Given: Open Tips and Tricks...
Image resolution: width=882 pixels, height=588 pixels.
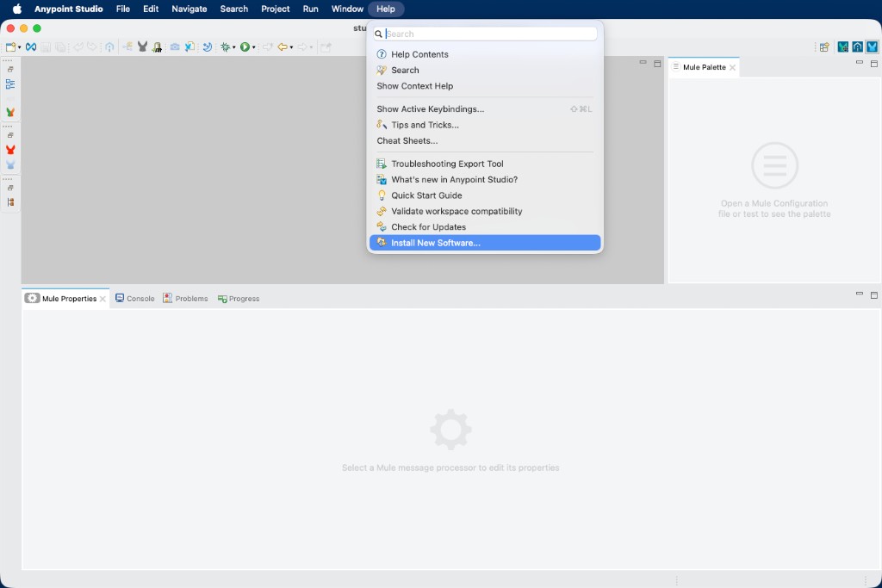Looking at the screenshot, I should 485,125.
